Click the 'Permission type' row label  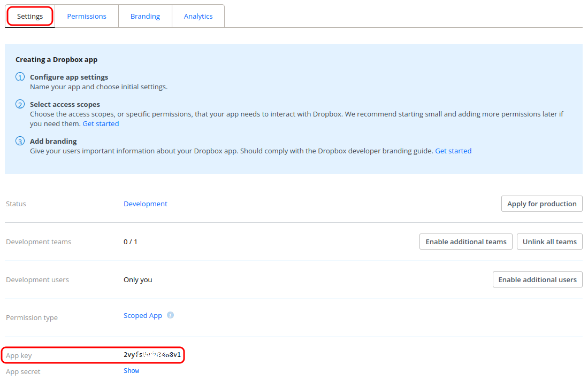32,318
